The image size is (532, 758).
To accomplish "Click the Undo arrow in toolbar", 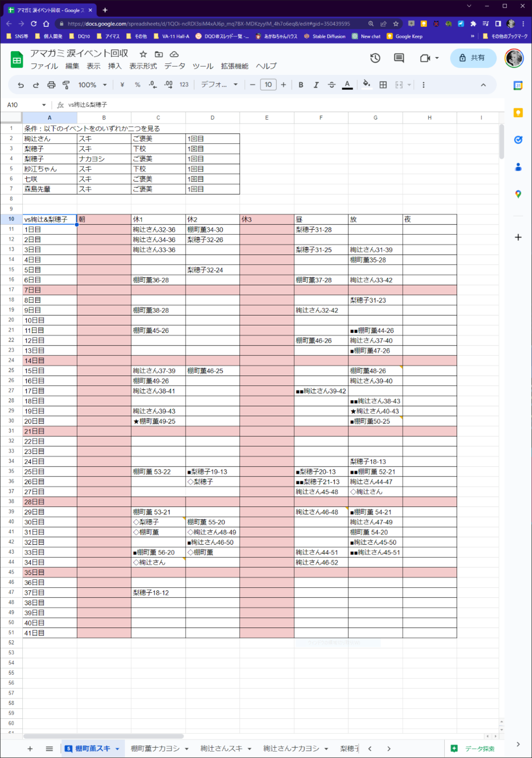I will (21, 85).
